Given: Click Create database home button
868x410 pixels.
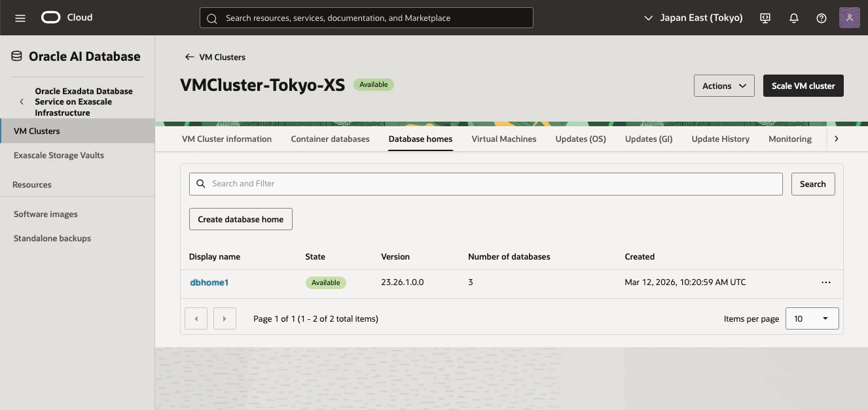Looking at the screenshot, I should point(241,219).
